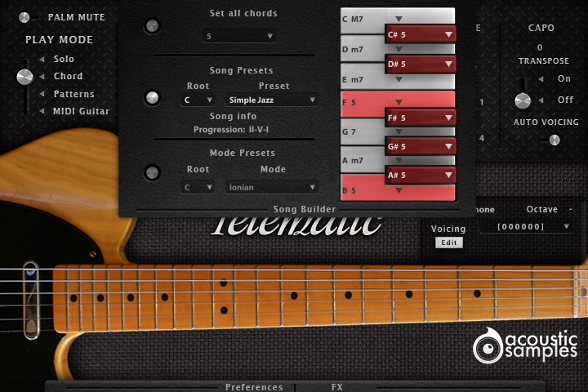This screenshot has width=588, height=392.
Task: Open the D# 5 chord dropdown
Action: (421, 65)
